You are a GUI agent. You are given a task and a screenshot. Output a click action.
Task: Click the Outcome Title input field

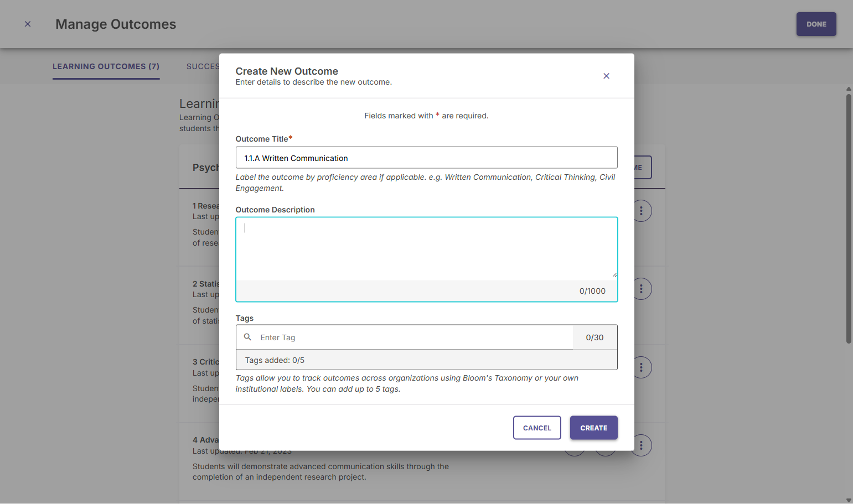tap(426, 158)
